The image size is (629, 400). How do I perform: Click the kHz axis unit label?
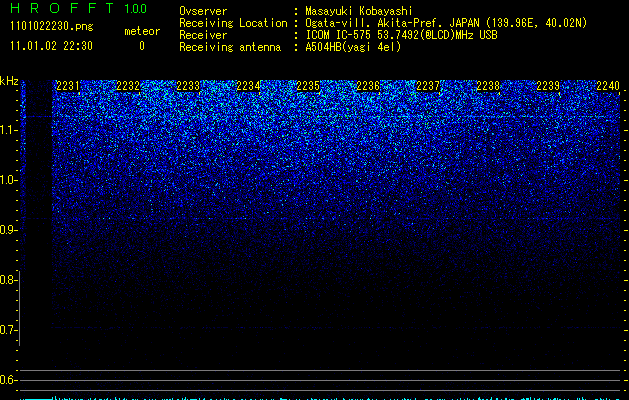9,81
